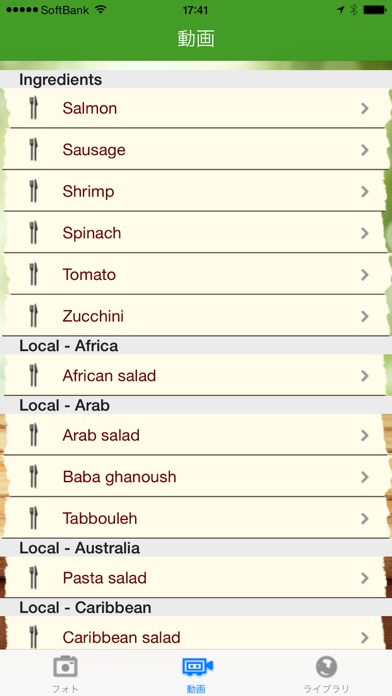Screen dimensions: 392x696
Task: Tap the library globe icon in tab bar
Action: pos(326,667)
